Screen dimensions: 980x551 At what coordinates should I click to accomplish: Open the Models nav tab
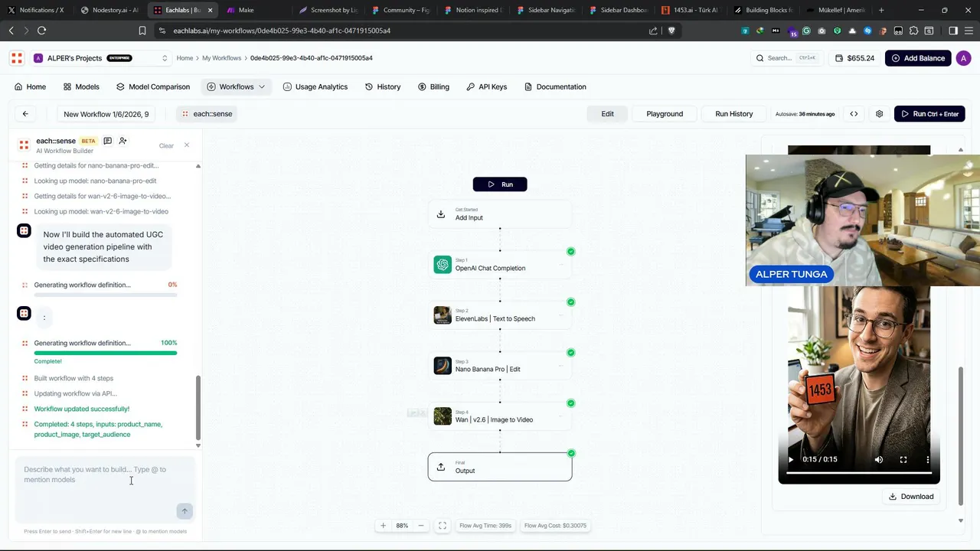(81, 86)
